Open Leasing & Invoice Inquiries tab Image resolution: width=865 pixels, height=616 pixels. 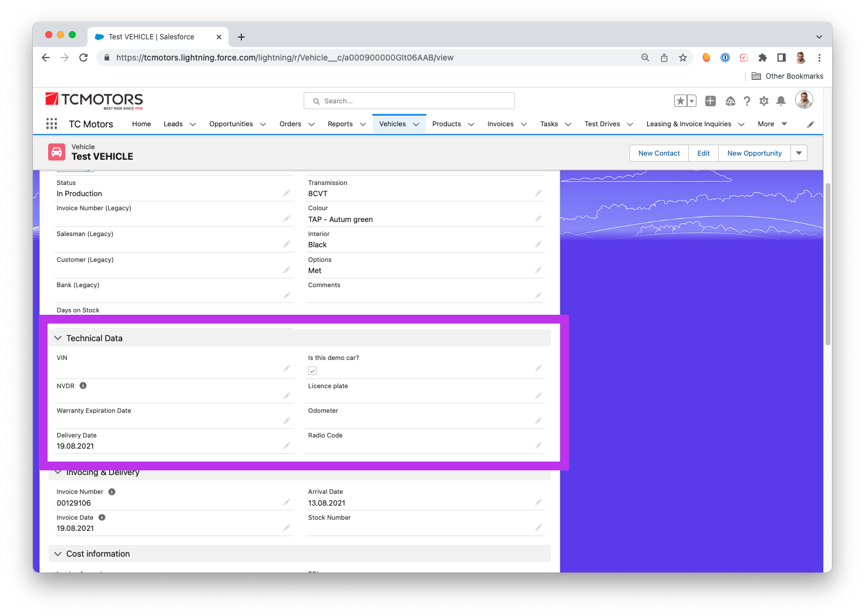click(689, 124)
